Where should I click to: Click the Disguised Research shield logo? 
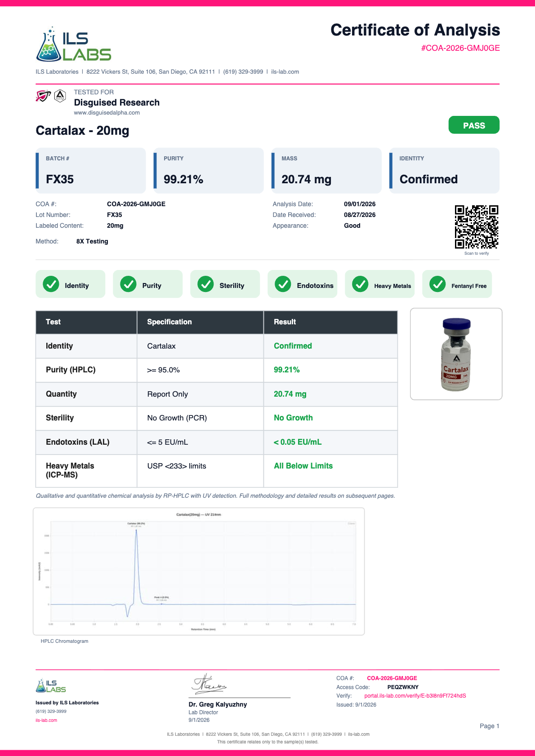[43, 96]
